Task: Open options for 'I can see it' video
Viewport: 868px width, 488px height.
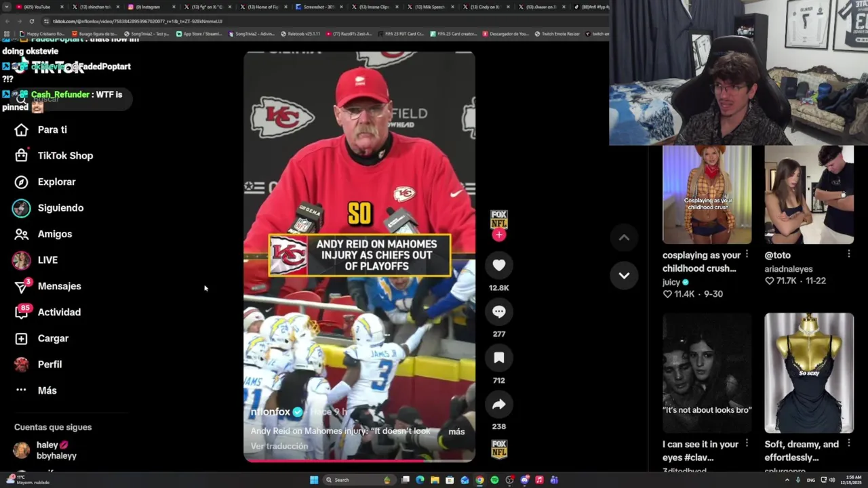Action: 747,443
